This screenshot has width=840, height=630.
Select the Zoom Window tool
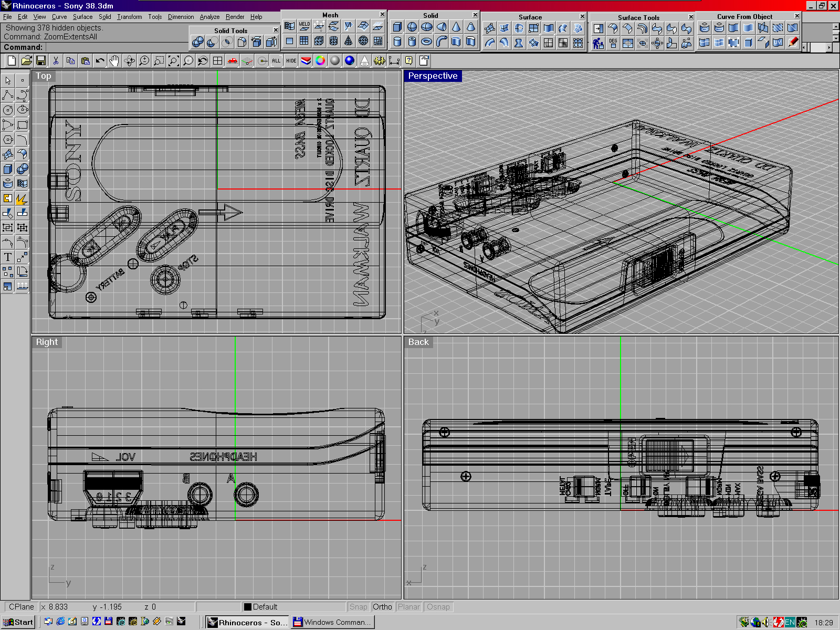tap(159, 61)
